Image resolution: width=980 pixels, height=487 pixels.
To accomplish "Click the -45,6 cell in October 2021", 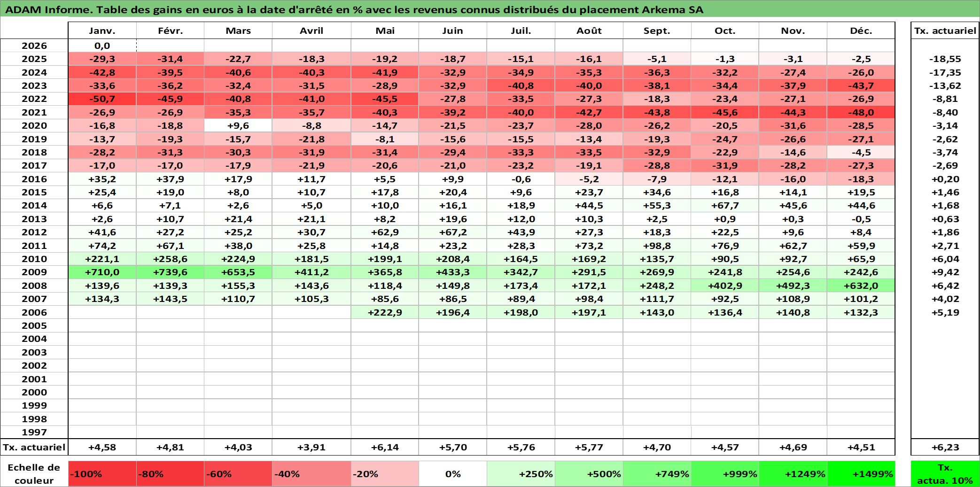I will coord(725,112).
